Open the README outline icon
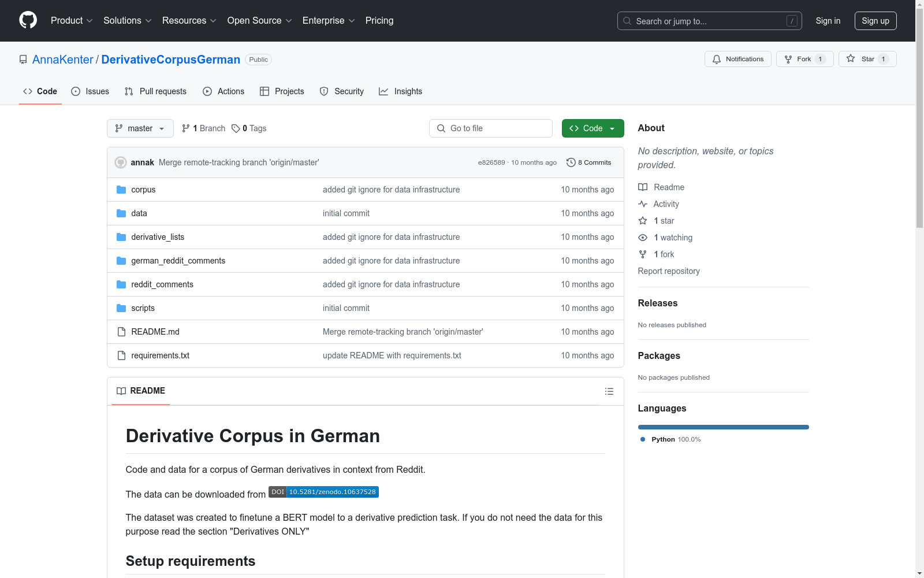Viewport: 924px width, 578px height. click(x=609, y=391)
